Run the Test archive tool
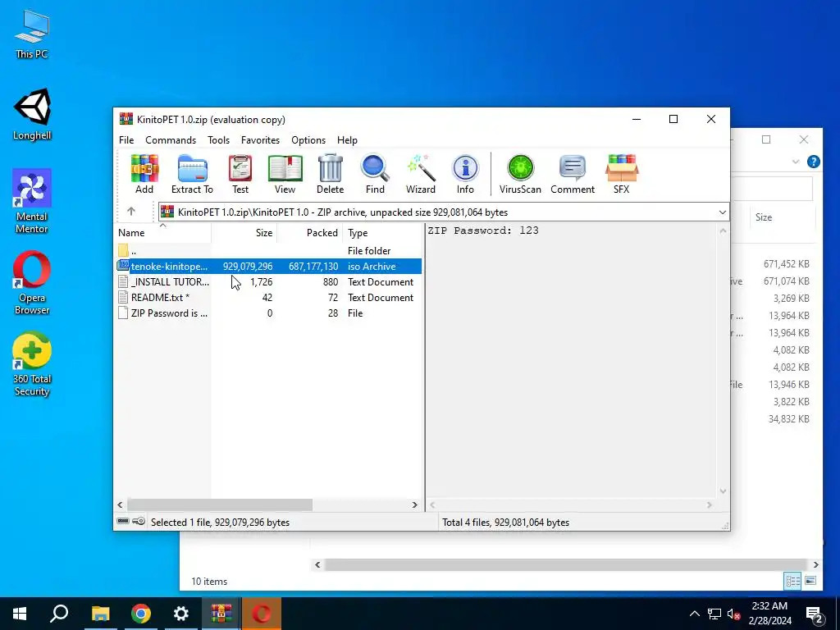 [x=240, y=174]
